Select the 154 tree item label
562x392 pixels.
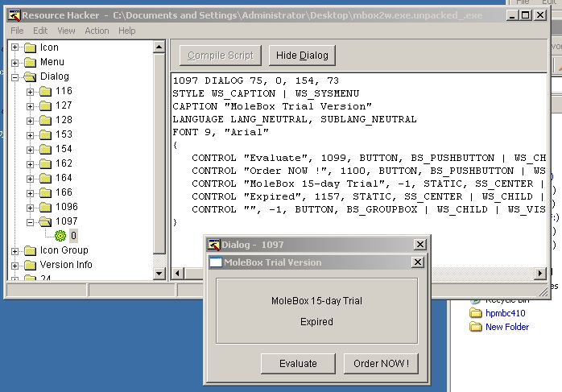(64, 149)
